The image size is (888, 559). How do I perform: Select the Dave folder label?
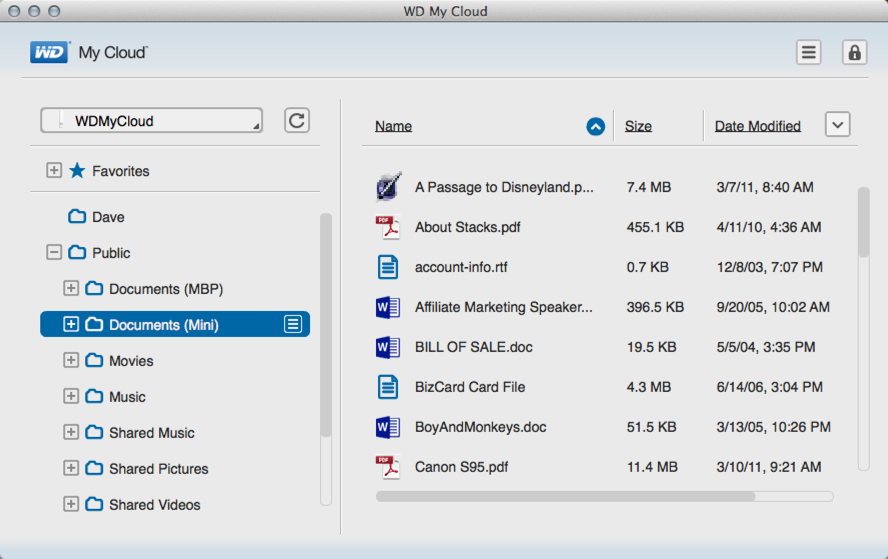click(x=108, y=217)
